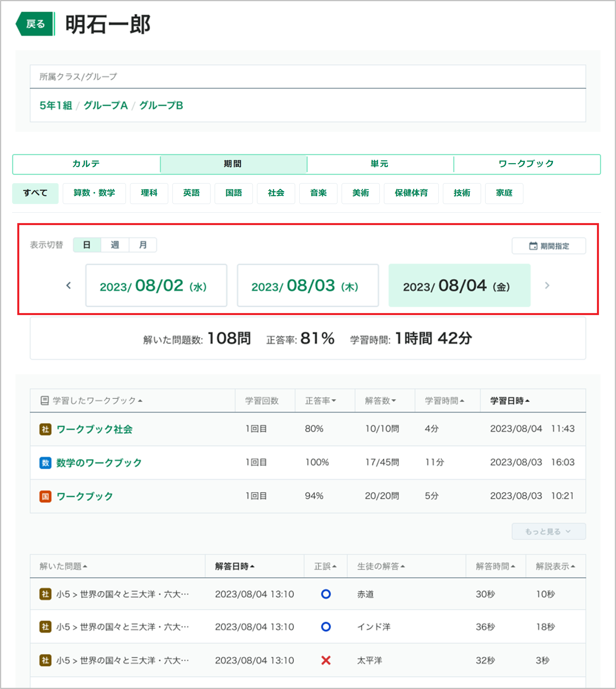616x689 pixels.
Task: Open question row answered 赤道
Action: pyautogui.click(x=308, y=594)
